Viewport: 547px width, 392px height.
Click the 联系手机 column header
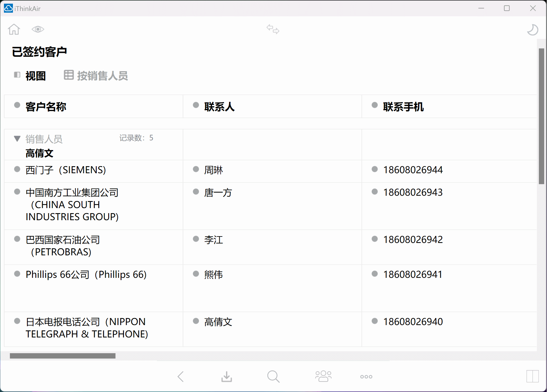(403, 107)
